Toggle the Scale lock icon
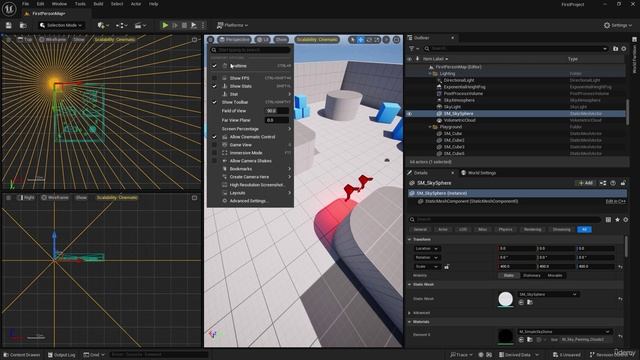The width and height of the screenshot is (640, 360). pos(447,267)
